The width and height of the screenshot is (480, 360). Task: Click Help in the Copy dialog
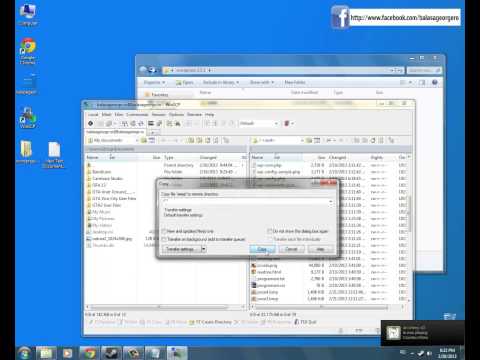[x=320, y=249]
